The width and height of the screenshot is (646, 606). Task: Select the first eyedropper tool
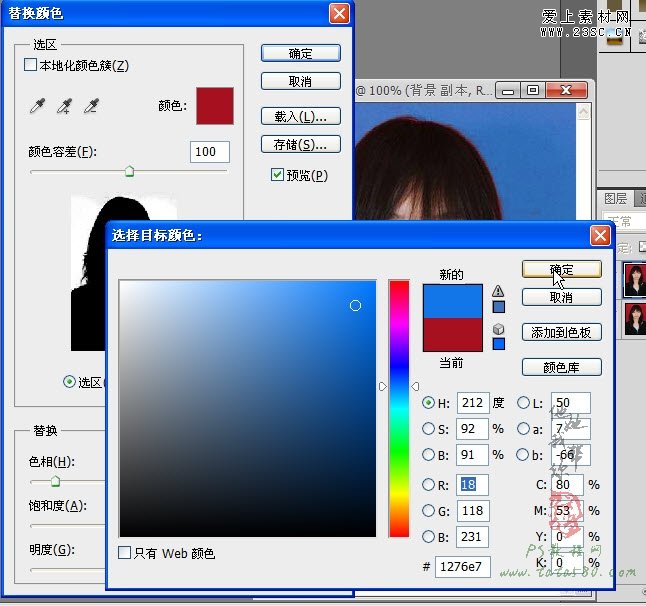39,105
